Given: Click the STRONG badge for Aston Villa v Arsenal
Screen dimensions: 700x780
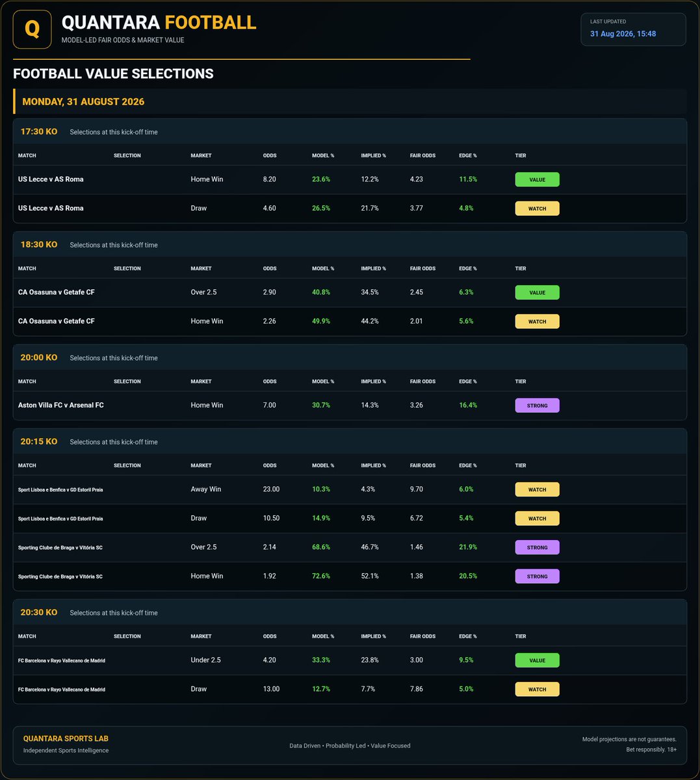Looking at the screenshot, I should point(537,406).
